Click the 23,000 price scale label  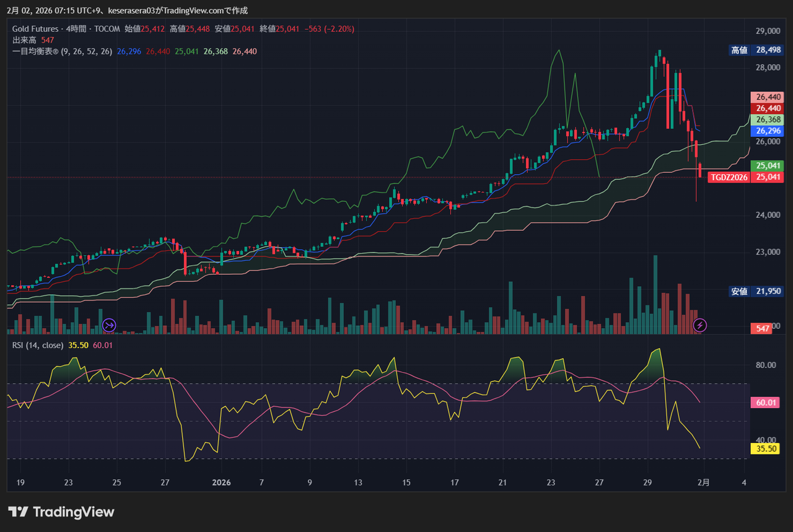(768, 252)
